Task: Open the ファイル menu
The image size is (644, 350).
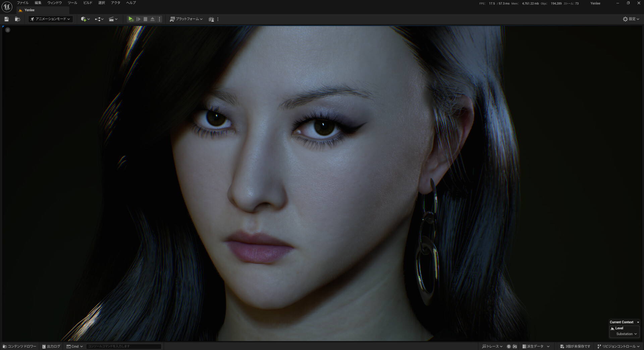Action: [x=23, y=3]
